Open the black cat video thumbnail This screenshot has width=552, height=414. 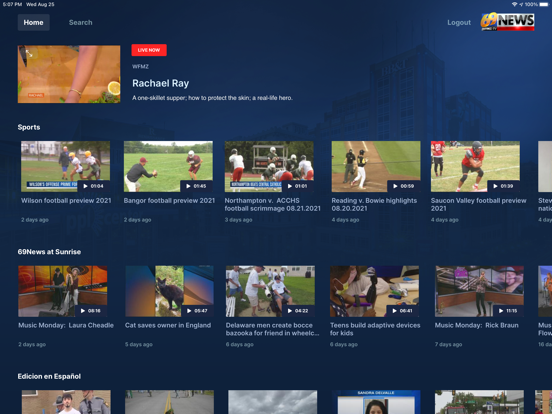click(x=169, y=291)
